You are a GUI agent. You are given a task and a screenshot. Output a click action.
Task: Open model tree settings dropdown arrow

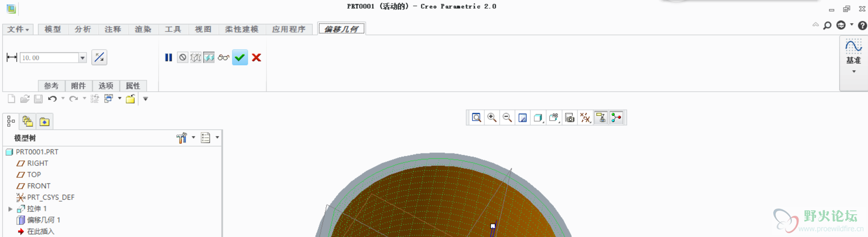(193, 137)
